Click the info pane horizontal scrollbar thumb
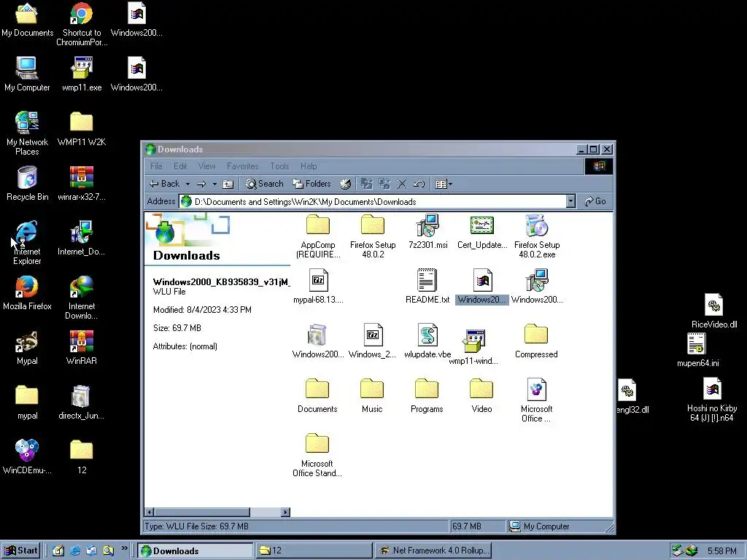The width and height of the screenshot is (747, 560). point(201,512)
